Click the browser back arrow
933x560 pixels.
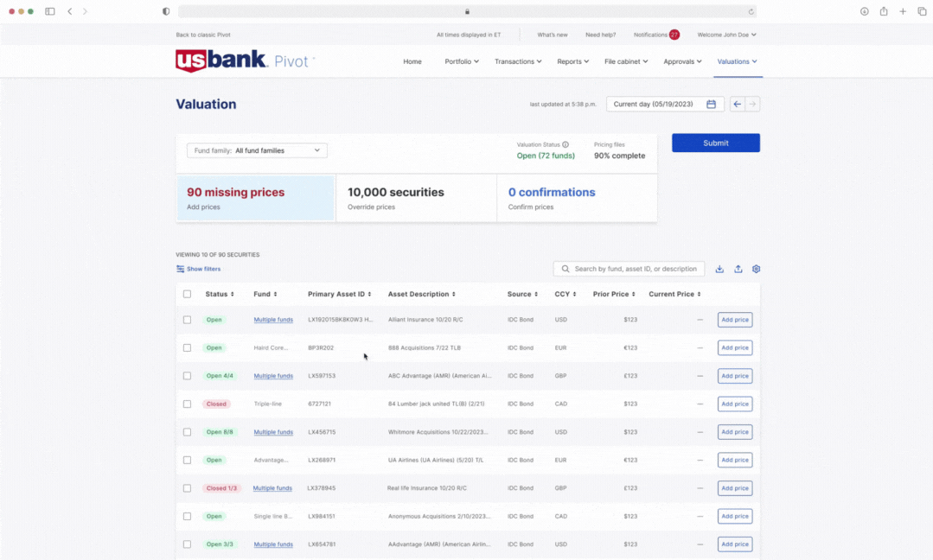point(70,11)
